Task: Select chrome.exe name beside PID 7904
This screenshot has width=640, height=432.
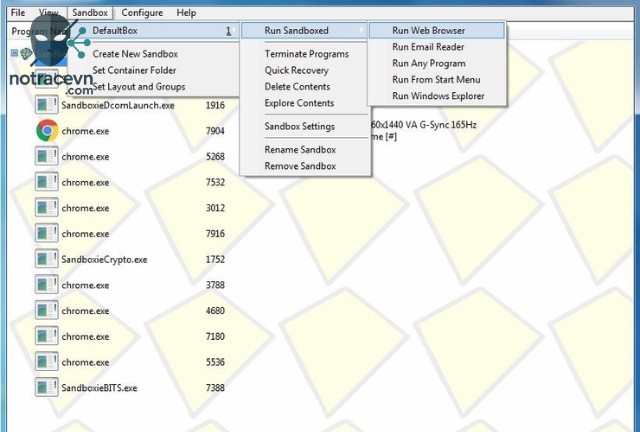Action: point(85,131)
